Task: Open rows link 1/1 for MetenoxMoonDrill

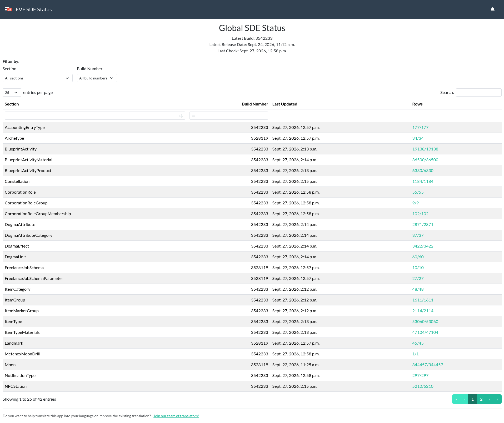Action: coord(415,354)
